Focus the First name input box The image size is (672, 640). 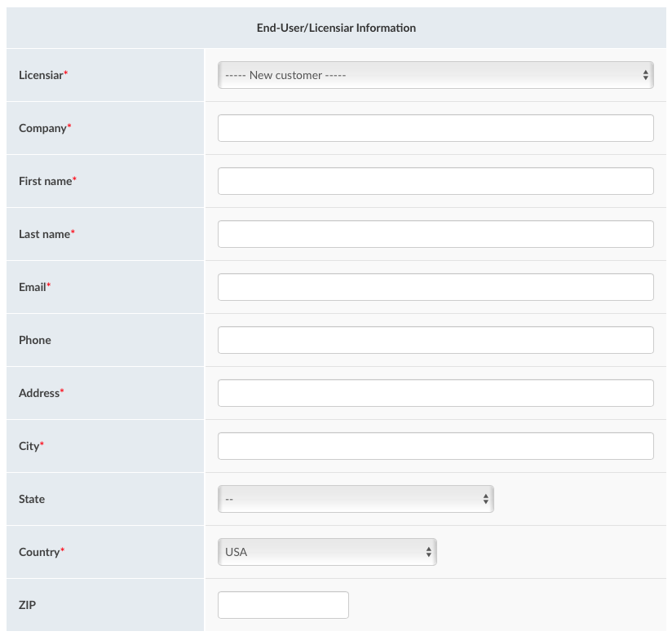(435, 181)
